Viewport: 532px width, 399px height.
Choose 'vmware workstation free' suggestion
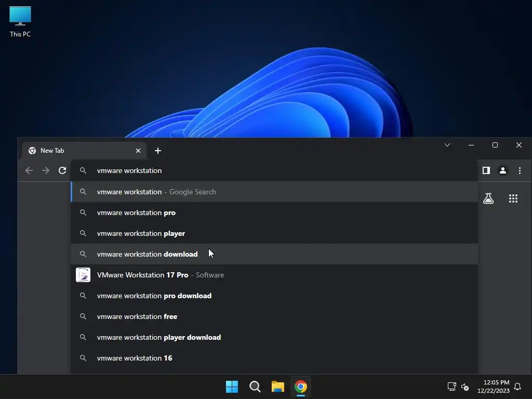point(274,316)
